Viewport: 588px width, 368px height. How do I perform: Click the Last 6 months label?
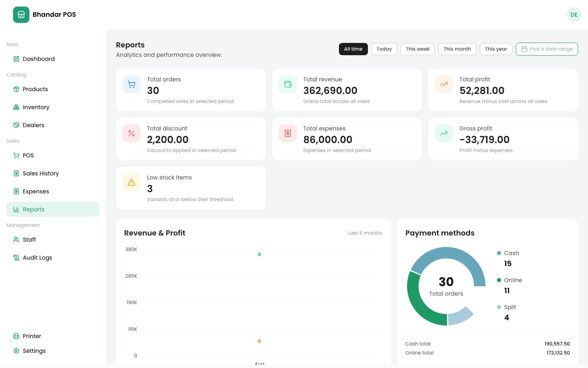(x=365, y=233)
